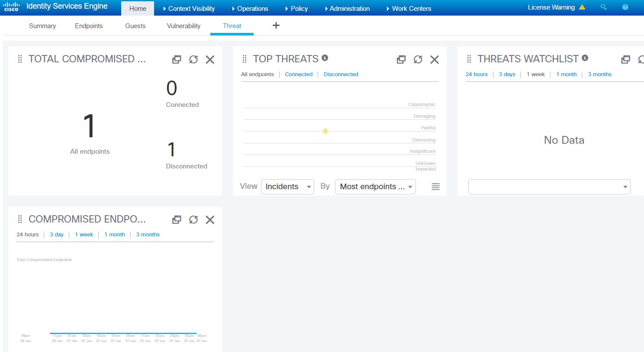Click the Disconnected count 1
The height and width of the screenshot is (352, 644).
172,150
